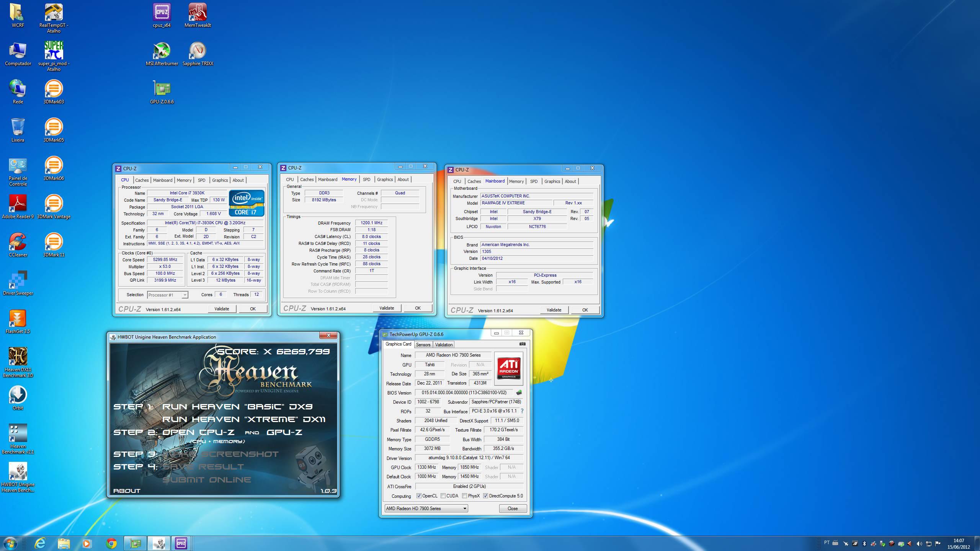The height and width of the screenshot is (551, 980).
Task: Click the Intel Core i7 logo badge
Action: click(247, 203)
